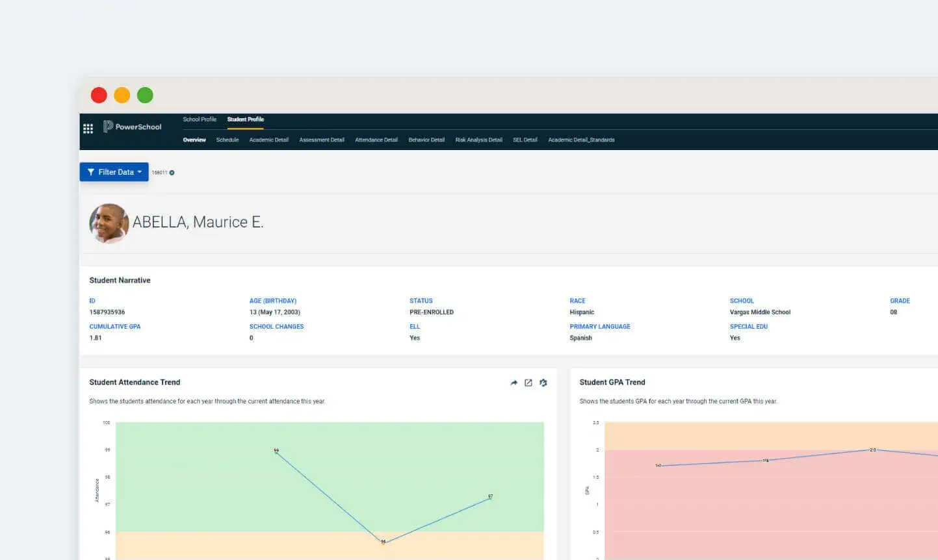Viewport: 938px width, 560px height.
Task: Click the lowest data point on the attendance chart
Action: click(382, 540)
